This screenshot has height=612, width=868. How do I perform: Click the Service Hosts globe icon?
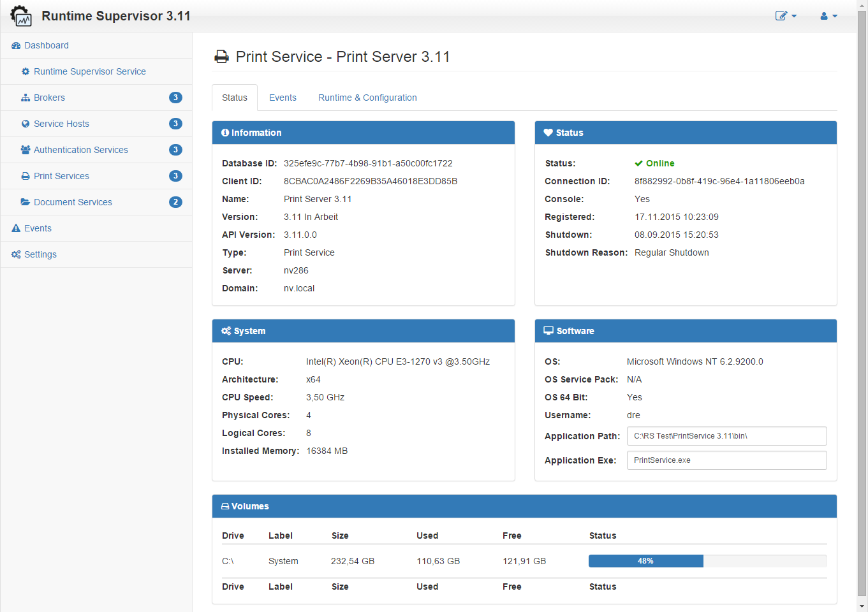click(26, 124)
